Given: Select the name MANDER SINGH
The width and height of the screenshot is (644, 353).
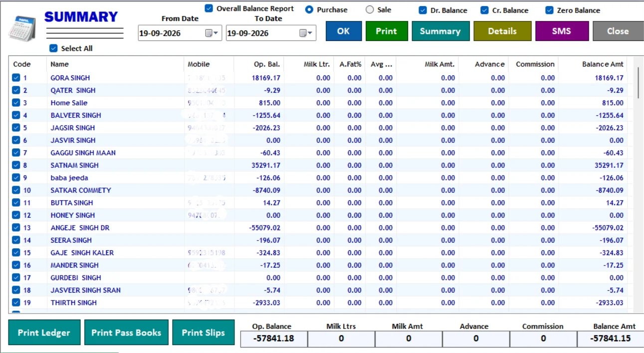Looking at the screenshot, I should 75,265.
